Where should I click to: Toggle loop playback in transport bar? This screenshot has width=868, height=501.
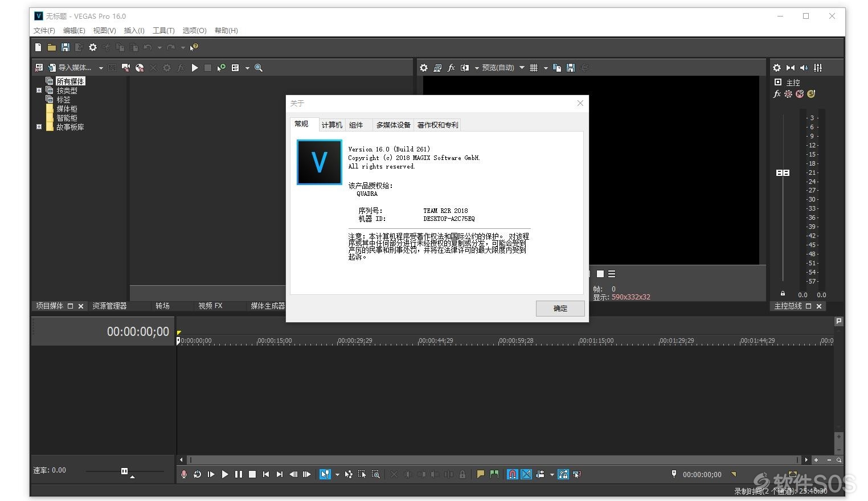197,474
